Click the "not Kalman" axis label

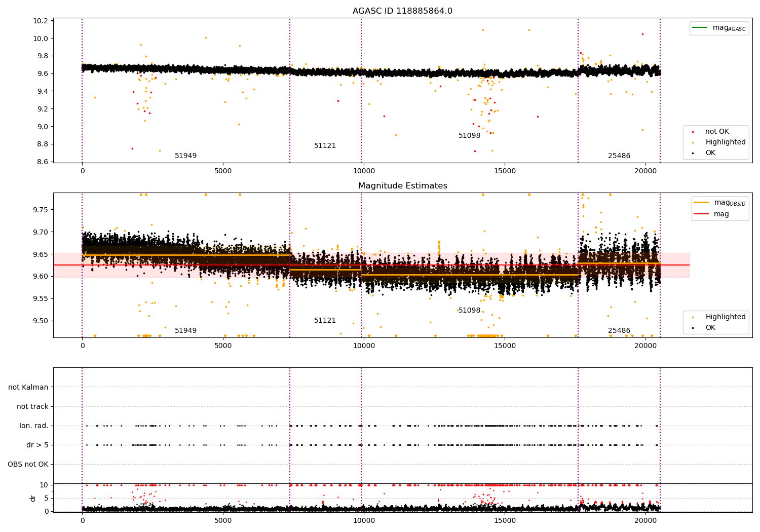(x=28, y=388)
